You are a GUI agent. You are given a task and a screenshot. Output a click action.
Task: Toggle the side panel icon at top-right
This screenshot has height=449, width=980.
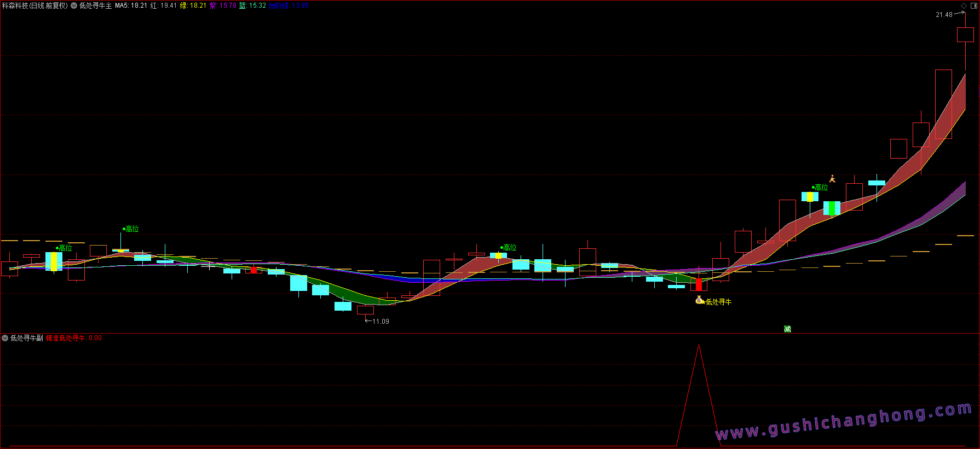tap(973, 5)
